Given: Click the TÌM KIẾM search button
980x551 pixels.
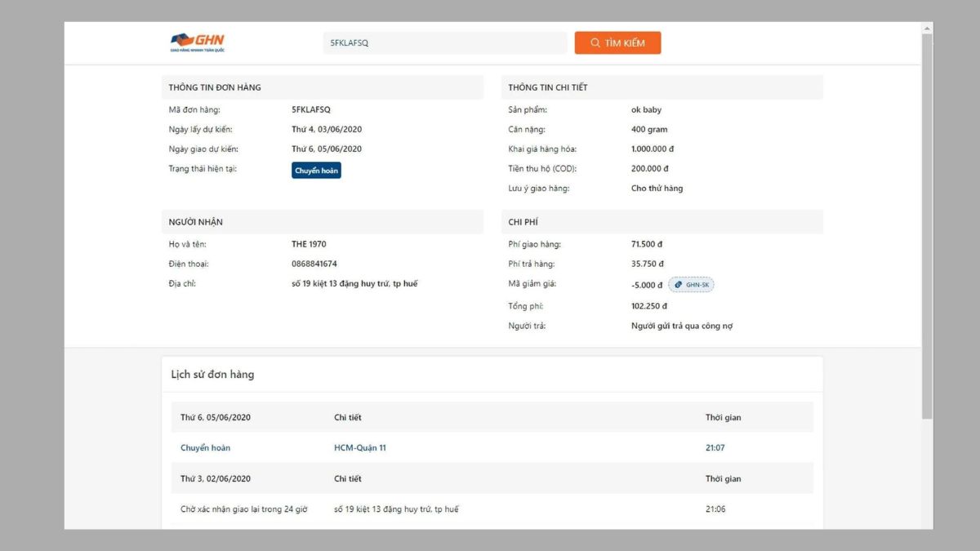Looking at the screenshot, I should [x=617, y=42].
